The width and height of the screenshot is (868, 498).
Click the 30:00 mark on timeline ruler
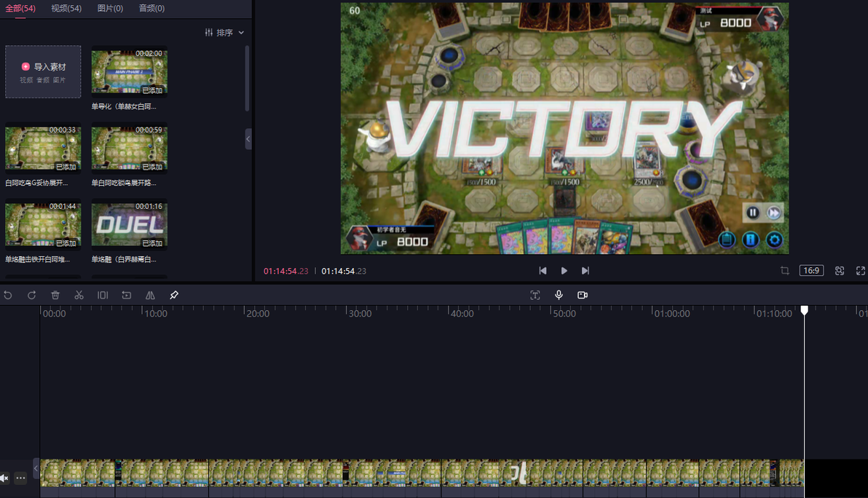coord(360,314)
